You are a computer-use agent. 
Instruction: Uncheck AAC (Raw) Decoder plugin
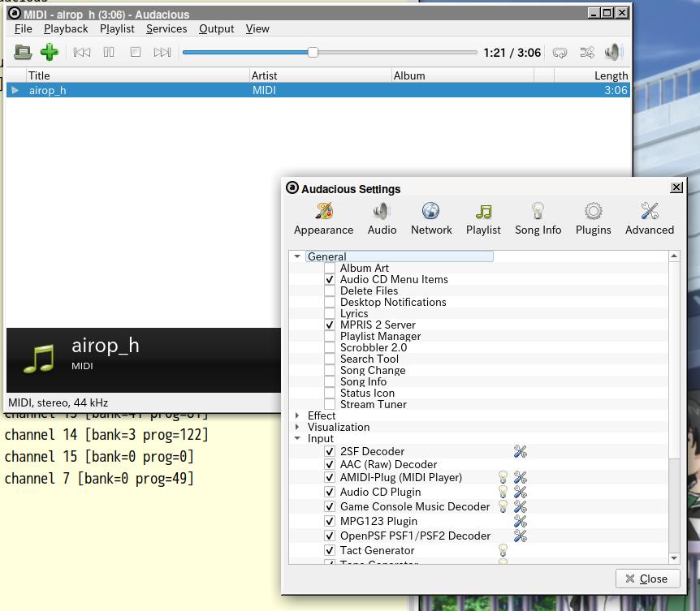point(330,464)
